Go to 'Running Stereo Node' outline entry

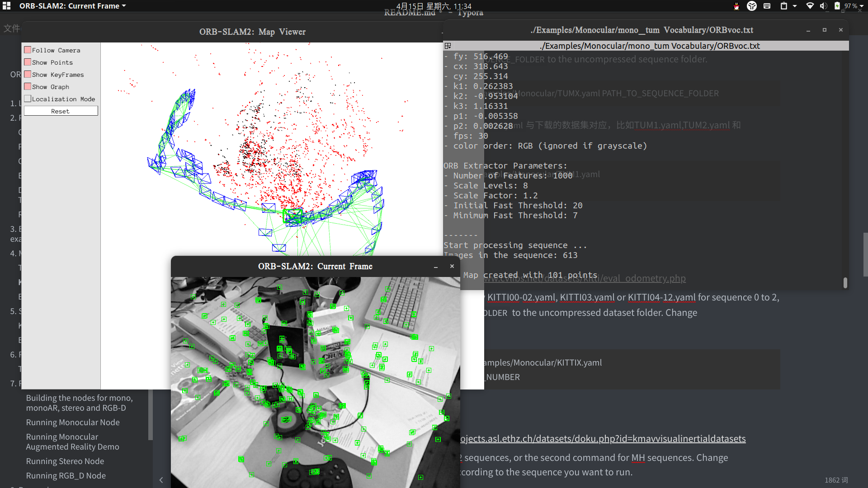tap(65, 461)
